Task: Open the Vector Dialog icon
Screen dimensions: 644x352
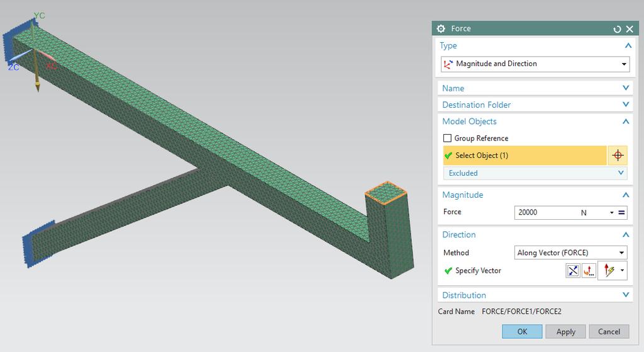Action: [589, 271]
